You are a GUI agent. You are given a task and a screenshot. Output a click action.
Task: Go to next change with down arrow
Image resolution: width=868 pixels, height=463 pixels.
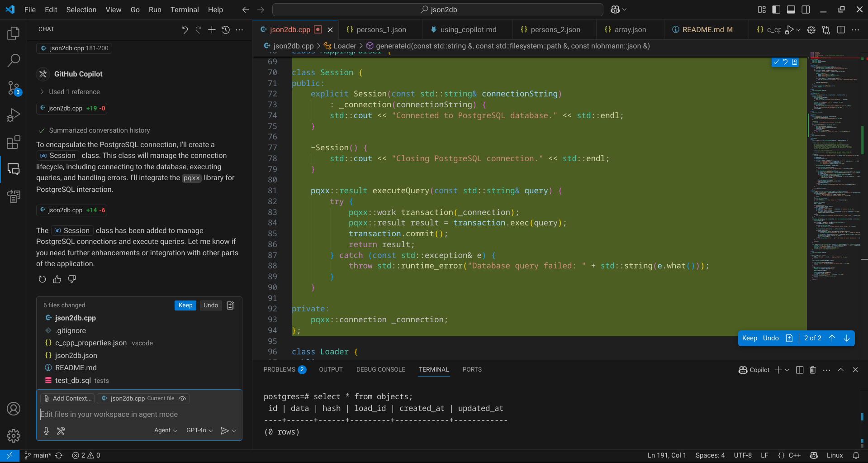click(847, 338)
